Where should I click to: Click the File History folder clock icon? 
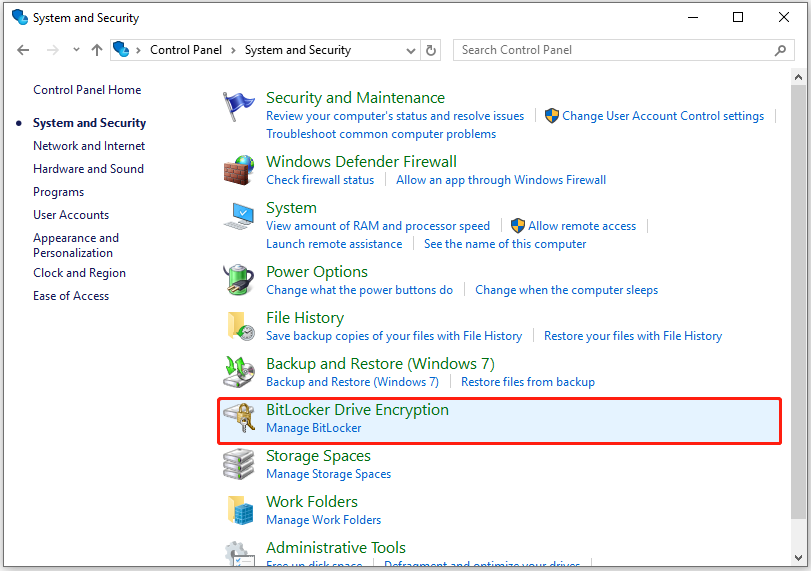(x=241, y=326)
